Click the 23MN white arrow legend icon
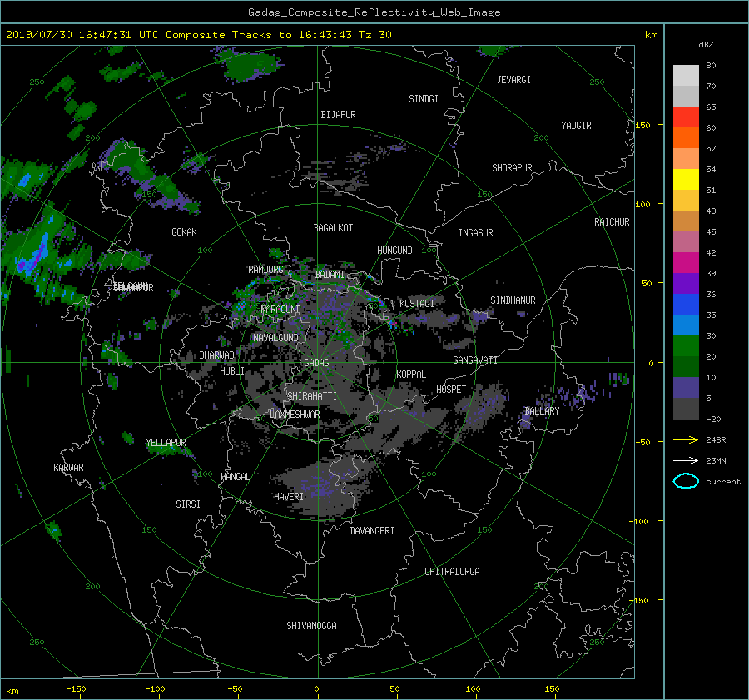Viewport: 749px width, 700px height. click(x=686, y=460)
